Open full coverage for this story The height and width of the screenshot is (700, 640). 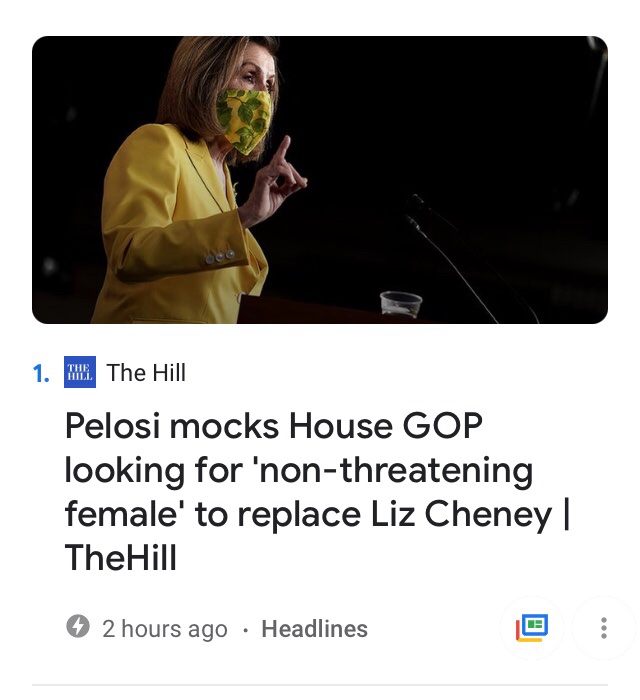pos(531,628)
